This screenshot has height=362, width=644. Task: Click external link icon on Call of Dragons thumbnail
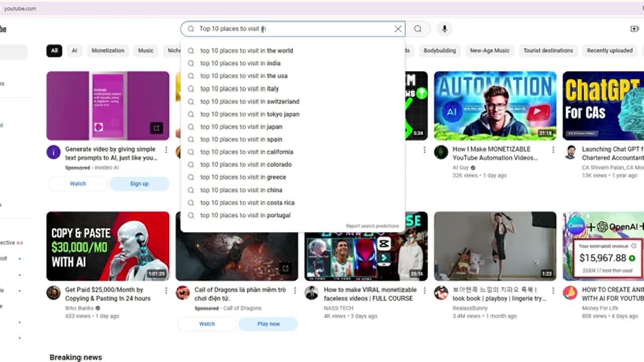[x=285, y=268]
